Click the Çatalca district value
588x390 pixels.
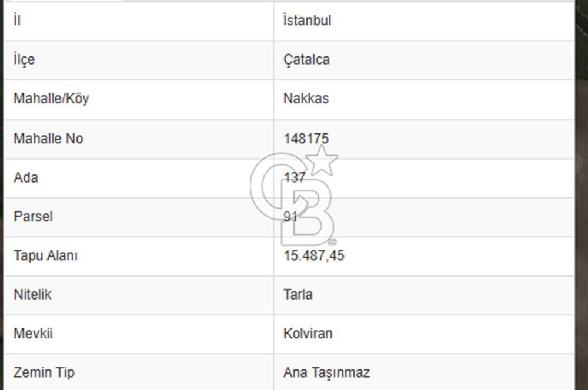(306, 60)
